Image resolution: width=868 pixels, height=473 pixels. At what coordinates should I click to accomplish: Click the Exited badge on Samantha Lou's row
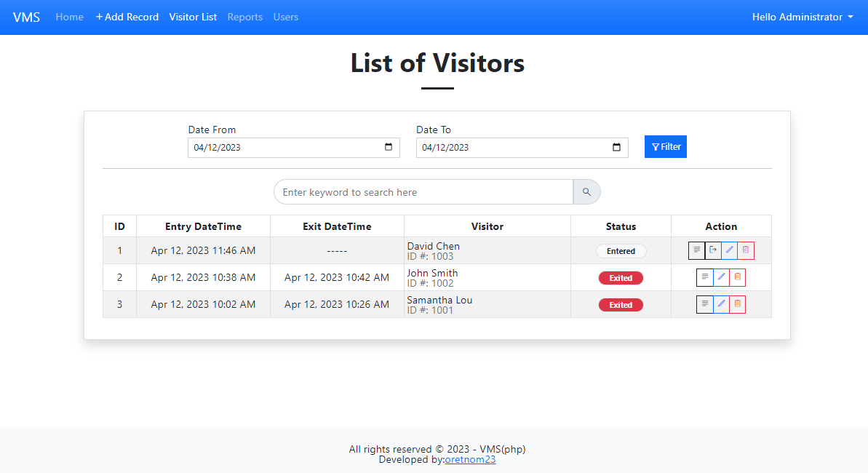621,304
